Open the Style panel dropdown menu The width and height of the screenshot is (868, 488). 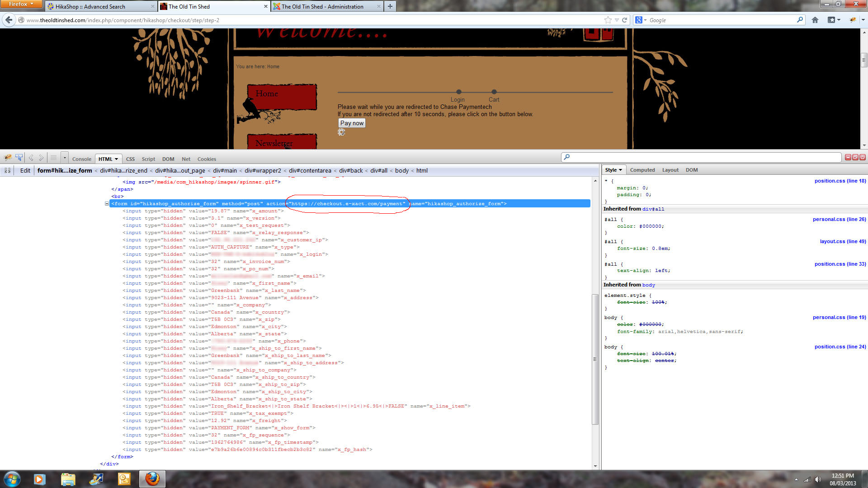click(x=620, y=170)
